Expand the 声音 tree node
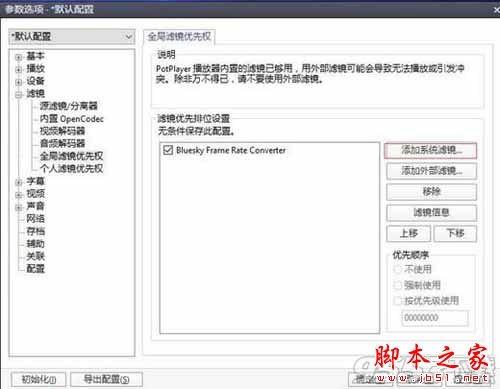 pyautogui.click(x=19, y=207)
